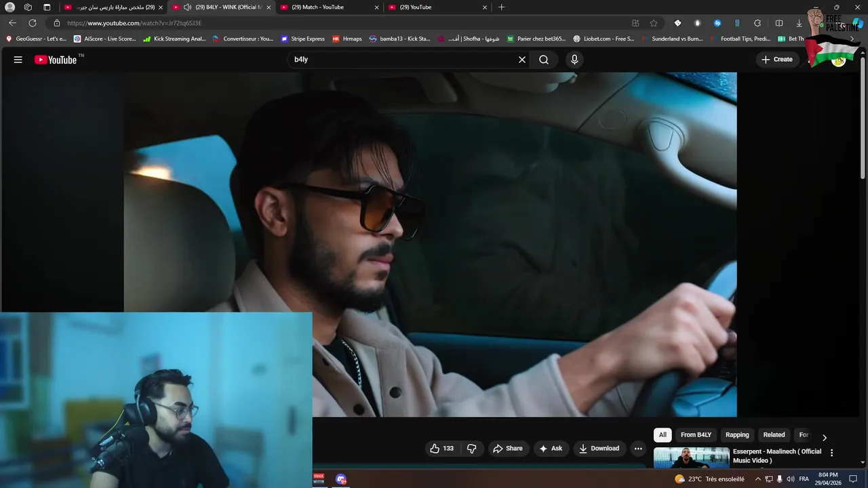The height and width of the screenshot is (488, 868).
Task: Close the B4LY - WINK tab
Action: (x=269, y=7)
